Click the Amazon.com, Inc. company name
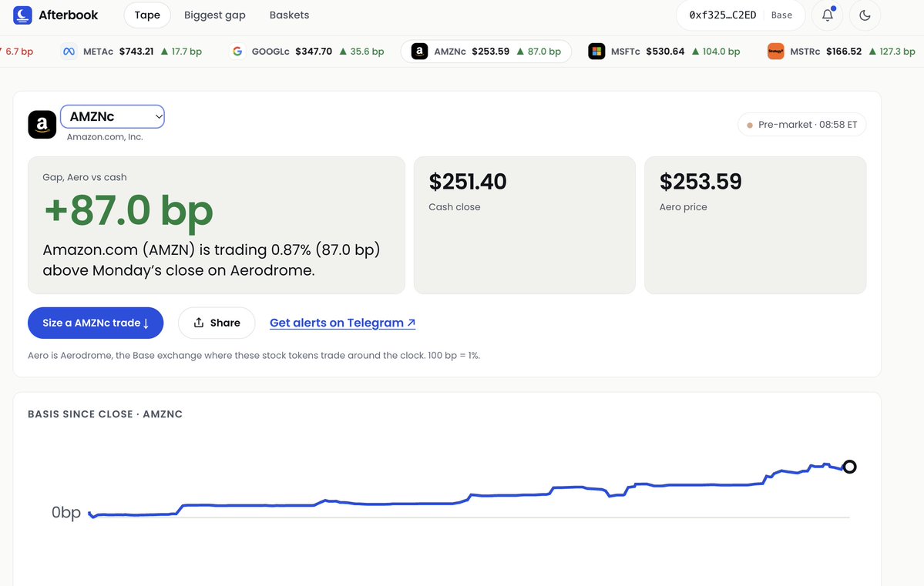This screenshot has width=924, height=586. point(105,136)
